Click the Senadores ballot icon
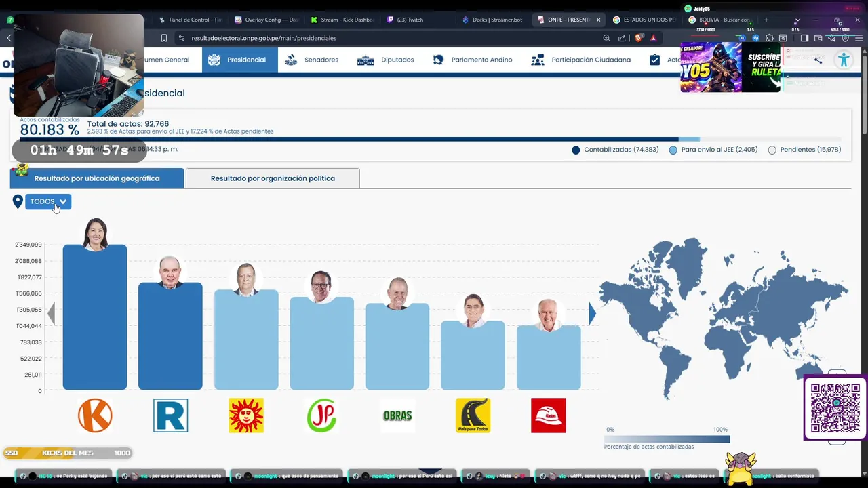 (x=291, y=60)
